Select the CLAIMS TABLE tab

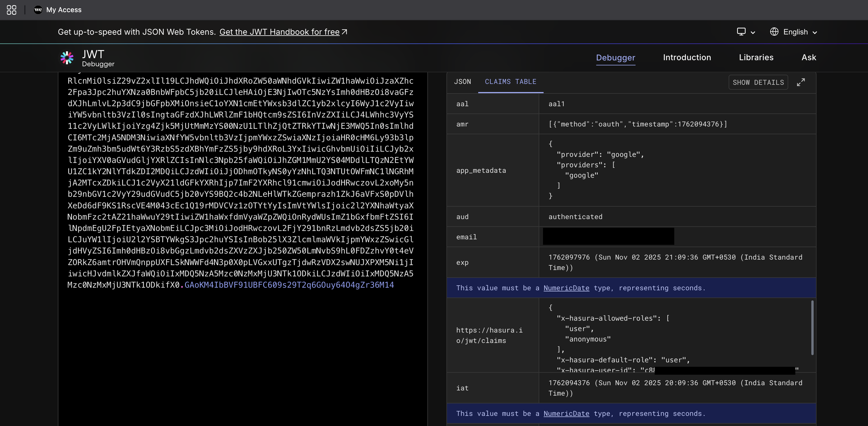[x=511, y=81]
